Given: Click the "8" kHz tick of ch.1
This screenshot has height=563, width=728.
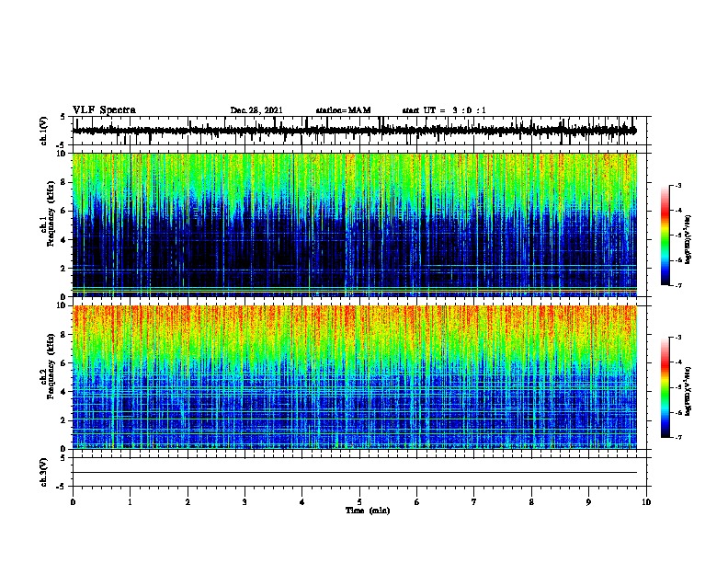Looking at the screenshot, I should [63, 182].
